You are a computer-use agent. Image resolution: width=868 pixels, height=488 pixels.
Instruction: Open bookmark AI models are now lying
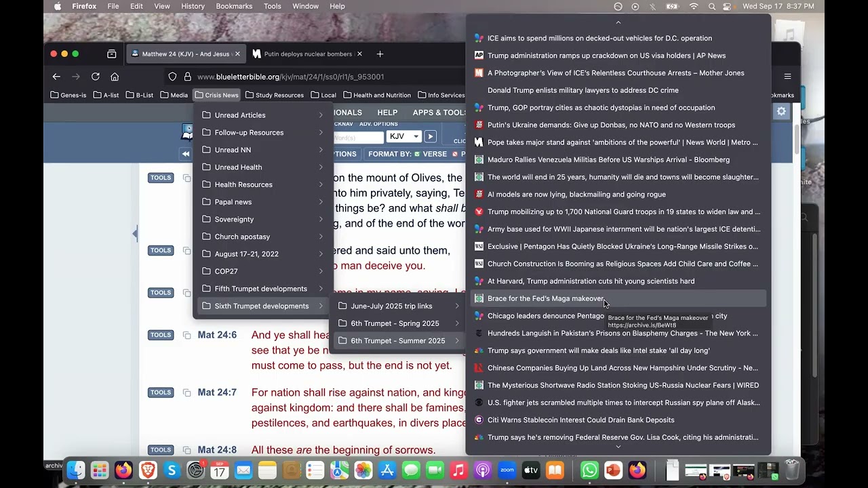point(618,195)
